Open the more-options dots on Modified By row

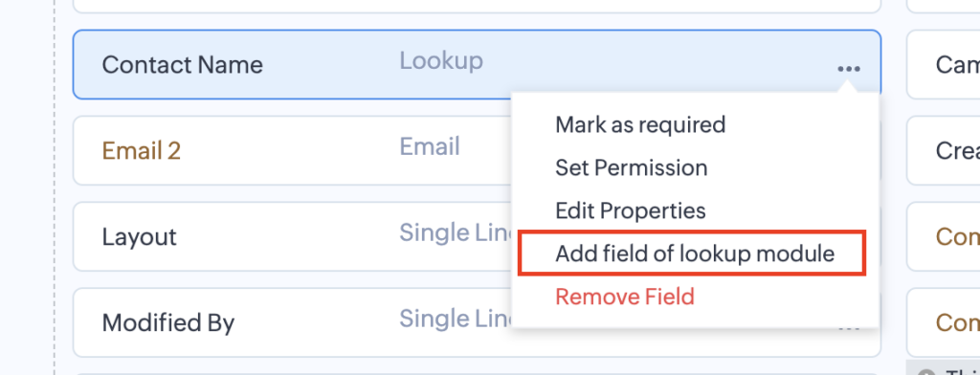pos(849,327)
